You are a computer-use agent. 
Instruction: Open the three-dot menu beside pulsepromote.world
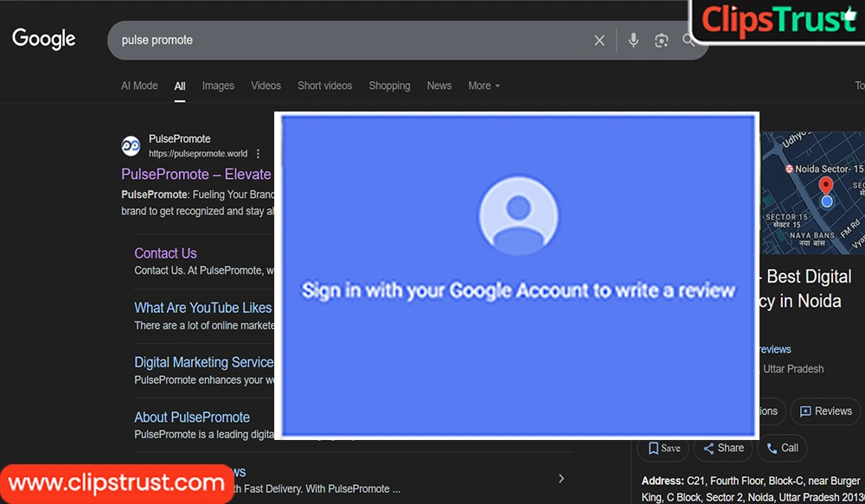click(258, 154)
